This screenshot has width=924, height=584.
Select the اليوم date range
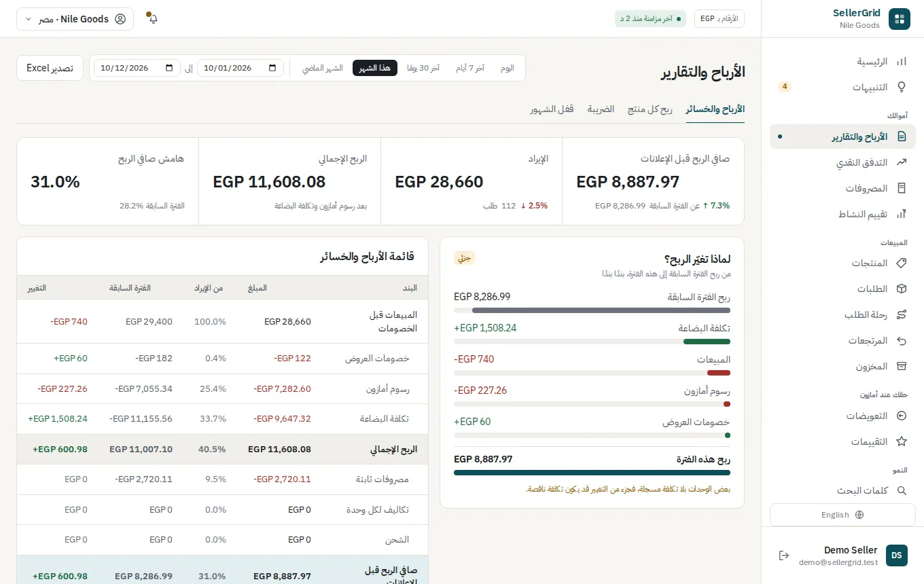point(507,68)
